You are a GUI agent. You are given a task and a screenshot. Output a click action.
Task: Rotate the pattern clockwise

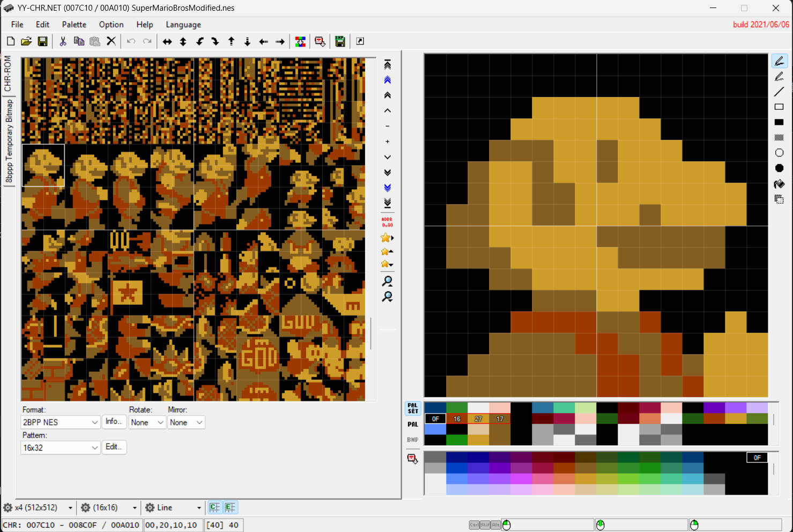216,41
